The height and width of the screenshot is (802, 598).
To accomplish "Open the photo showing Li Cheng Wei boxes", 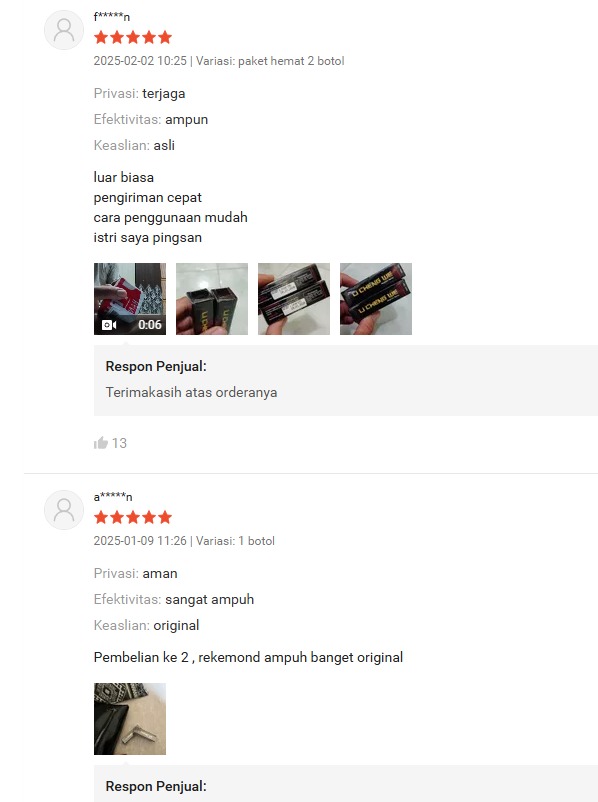I will [x=376, y=299].
